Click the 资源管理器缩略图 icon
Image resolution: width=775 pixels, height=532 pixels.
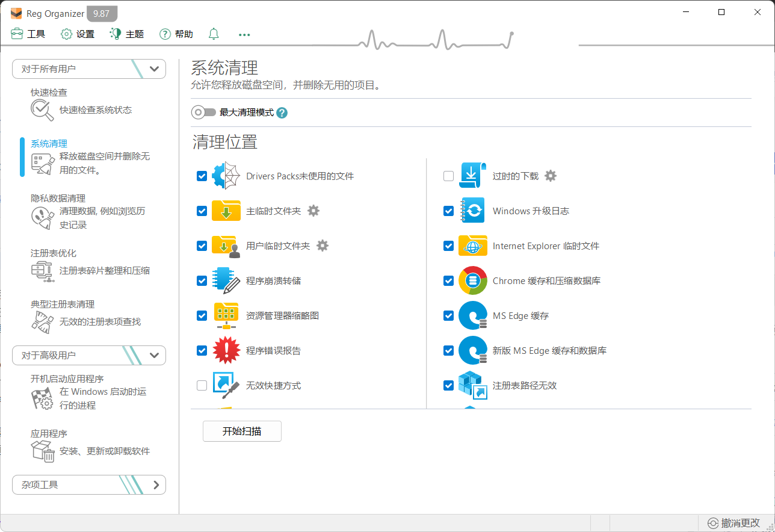pos(226,315)
